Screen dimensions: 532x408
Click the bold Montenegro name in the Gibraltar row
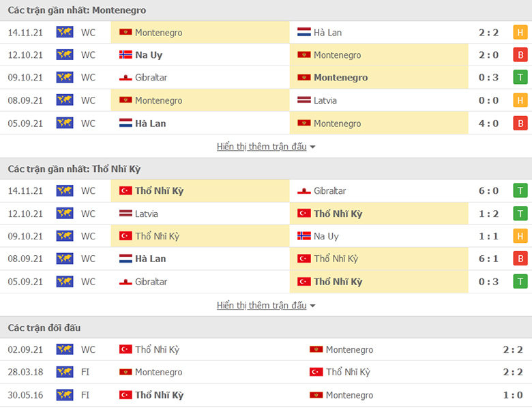pyautogui.click(x=340, y=77)
